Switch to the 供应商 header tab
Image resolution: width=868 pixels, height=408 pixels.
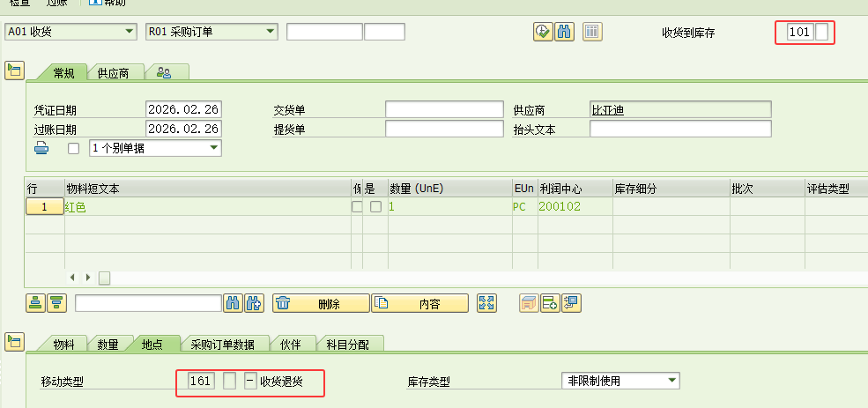[x=114, y=73]
